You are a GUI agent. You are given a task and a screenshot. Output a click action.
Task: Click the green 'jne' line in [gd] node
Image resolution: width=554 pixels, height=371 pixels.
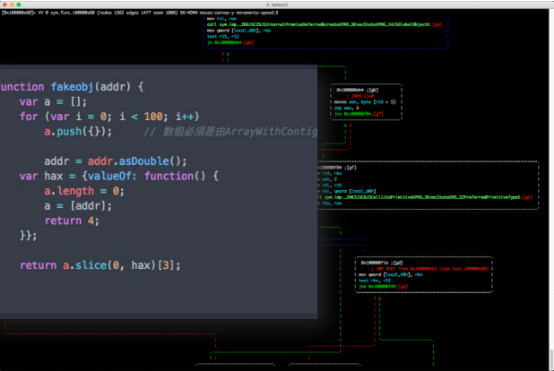[383, 287]
